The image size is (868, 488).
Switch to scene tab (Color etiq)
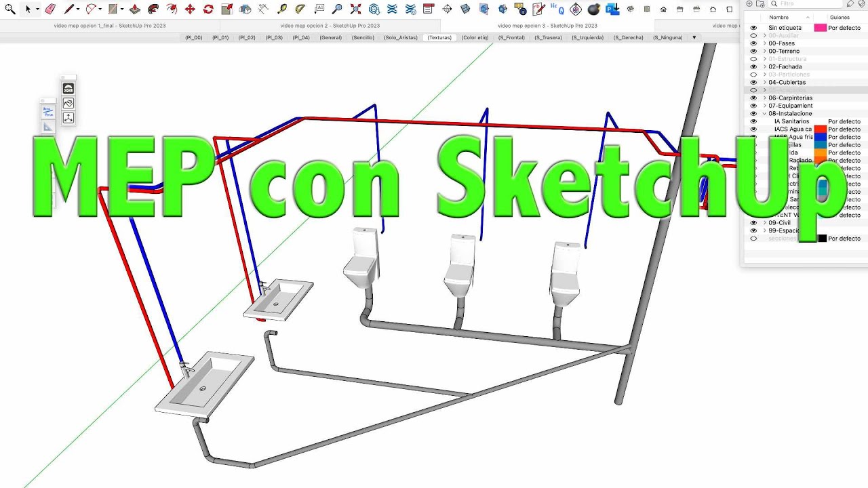[x=475, y=38]
